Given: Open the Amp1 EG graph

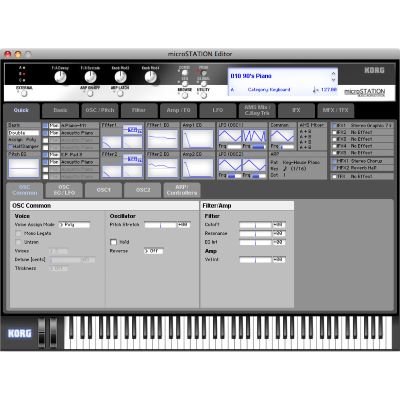Looking at the screenshot, I should coord(198,139).
